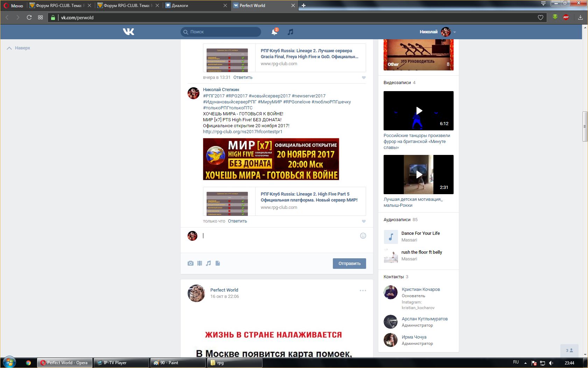The height and width of the screenshot is (368, 588).
Task: Attach audio with music note icon
Action: (209, 263)
